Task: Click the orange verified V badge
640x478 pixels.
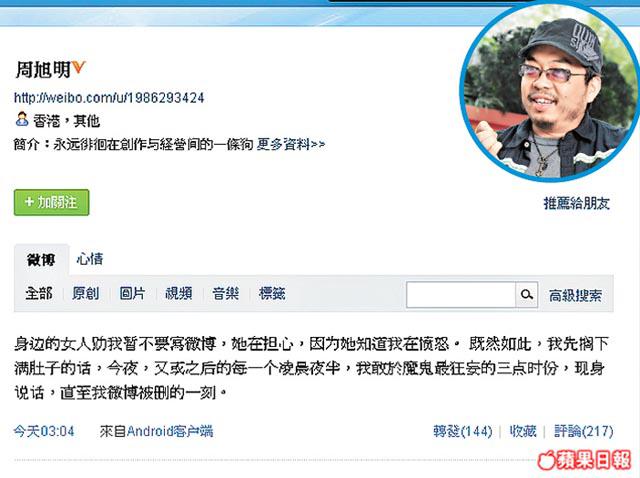Action: click(x=78, y=68)
